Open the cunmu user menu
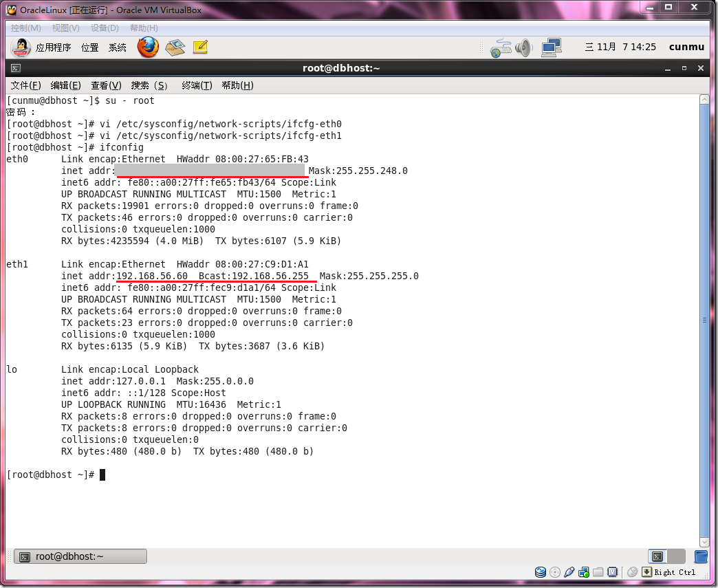Screen dimensions: 718x588 click(686, 47)
